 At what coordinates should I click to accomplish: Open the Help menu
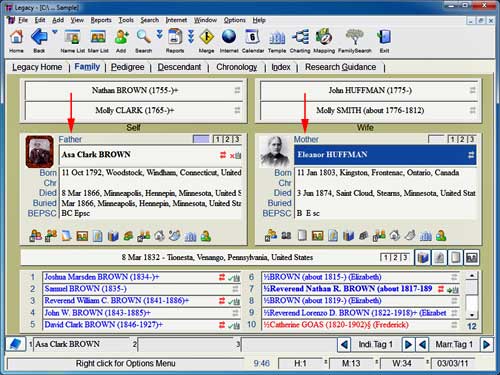259,20
